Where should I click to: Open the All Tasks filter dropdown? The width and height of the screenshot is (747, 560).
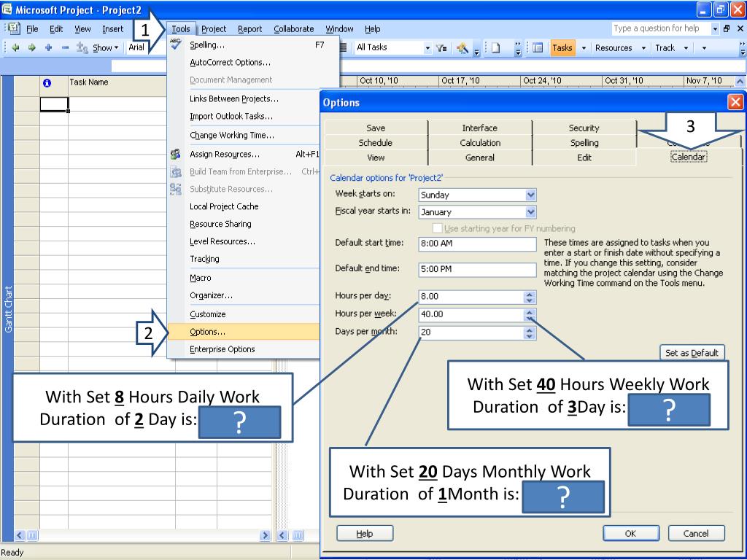point(427,47)
